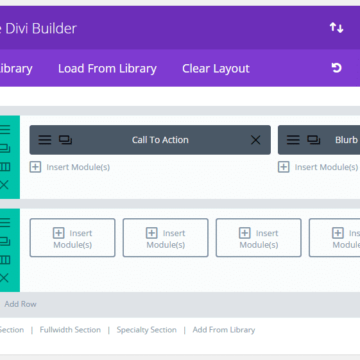Insert module in first column of second row
This screenshot has width=360, height=360.
(72, 238)
